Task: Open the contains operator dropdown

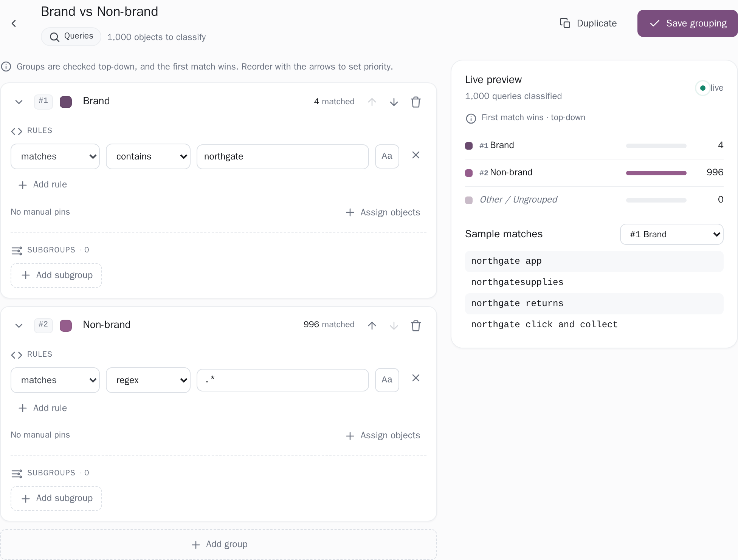Action: [x=148, y=156]
